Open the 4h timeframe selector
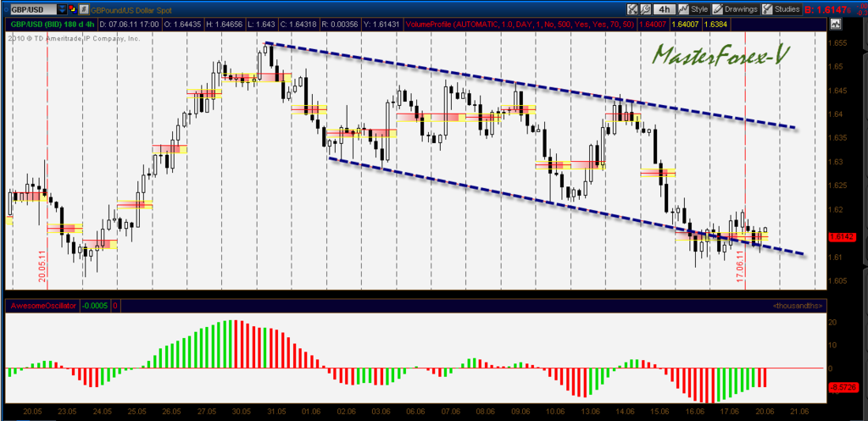The height and width of the screenshot is (421, 868). click(663, 9)
